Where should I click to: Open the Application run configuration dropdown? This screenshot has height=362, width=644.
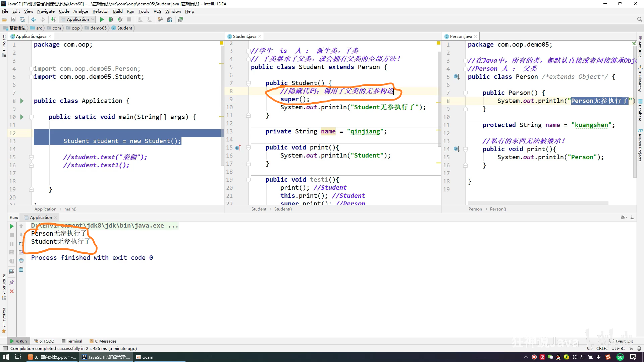click(78, 19)
